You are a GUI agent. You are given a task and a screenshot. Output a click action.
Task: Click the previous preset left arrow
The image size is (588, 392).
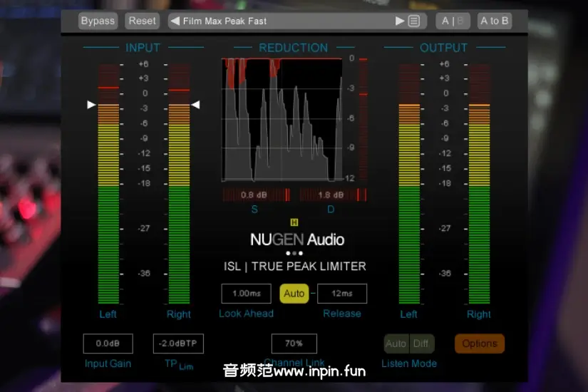point(175,21)
